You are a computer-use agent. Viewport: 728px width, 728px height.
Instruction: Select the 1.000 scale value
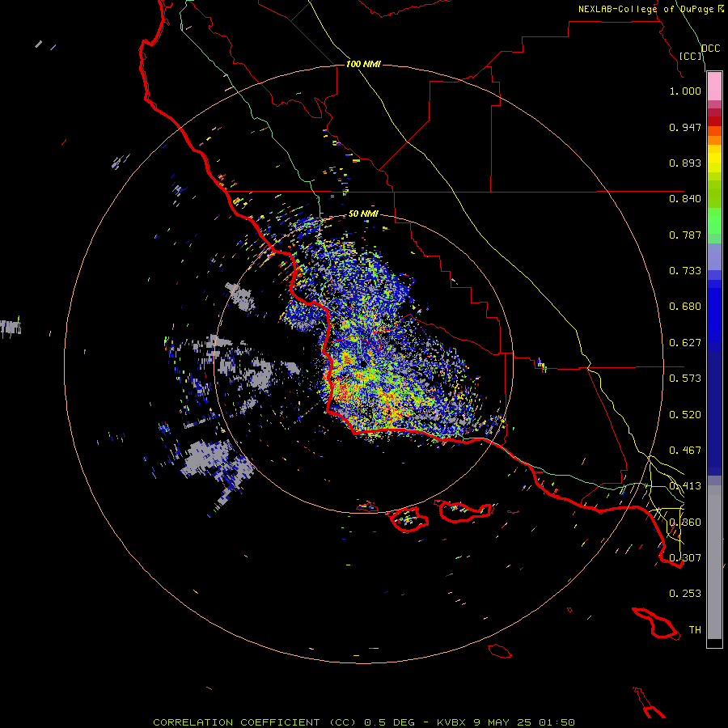685,91
